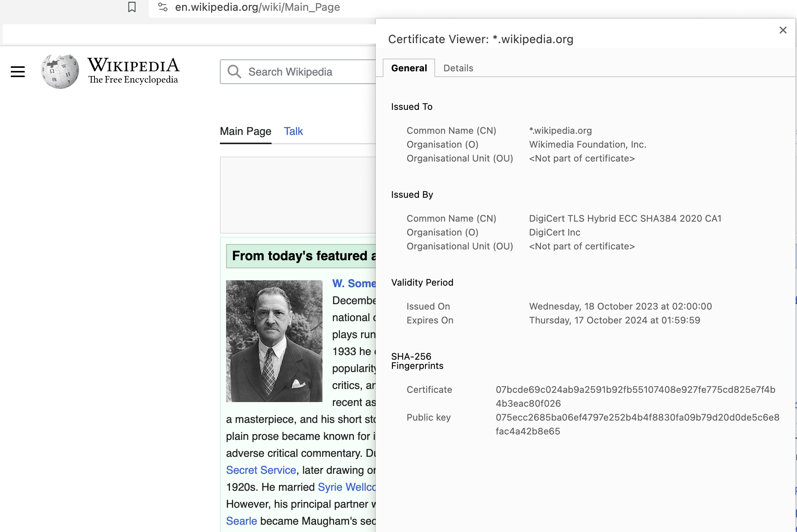Viewport: 797px width, 532px height.
Task: Select the Public key fingerprint value
Action: [638, 424]
